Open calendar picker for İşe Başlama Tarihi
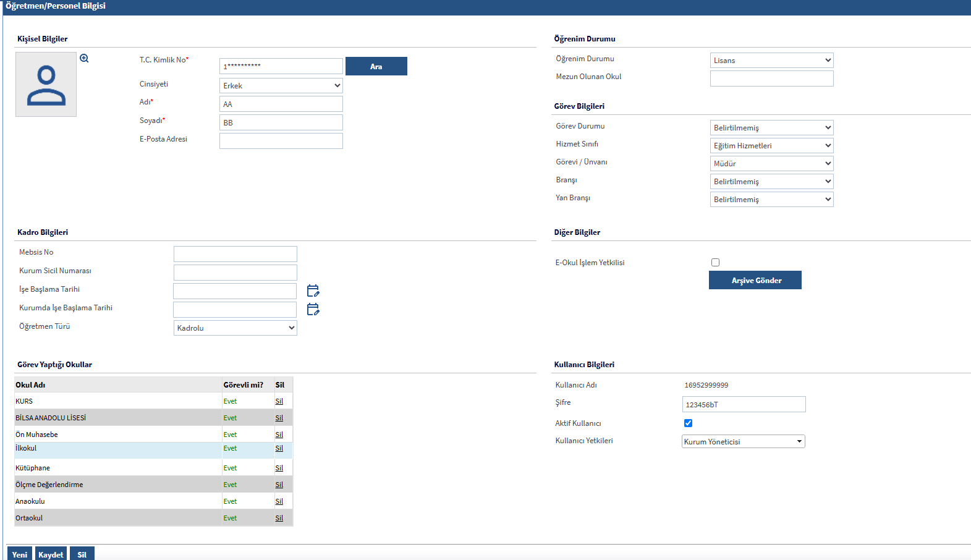This screenshot has width=971, height=560. click(313, 291)
